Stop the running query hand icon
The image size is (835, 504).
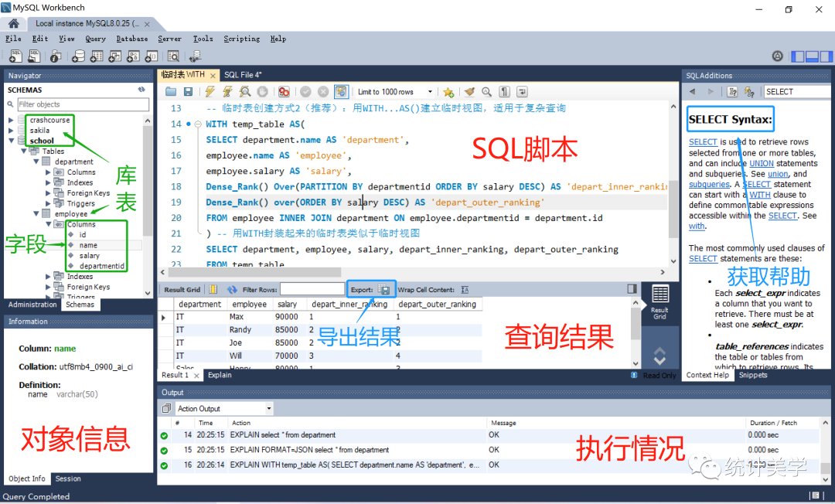tap(263, 91)
